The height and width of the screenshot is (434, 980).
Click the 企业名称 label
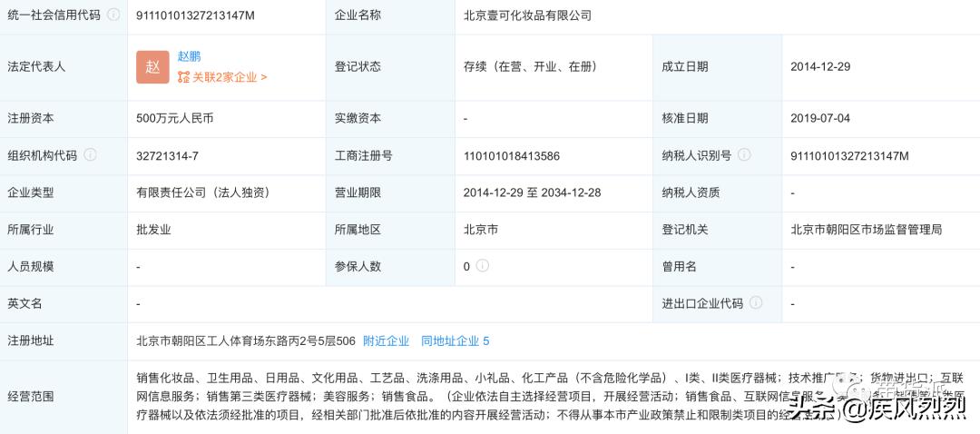pos(358,15)
